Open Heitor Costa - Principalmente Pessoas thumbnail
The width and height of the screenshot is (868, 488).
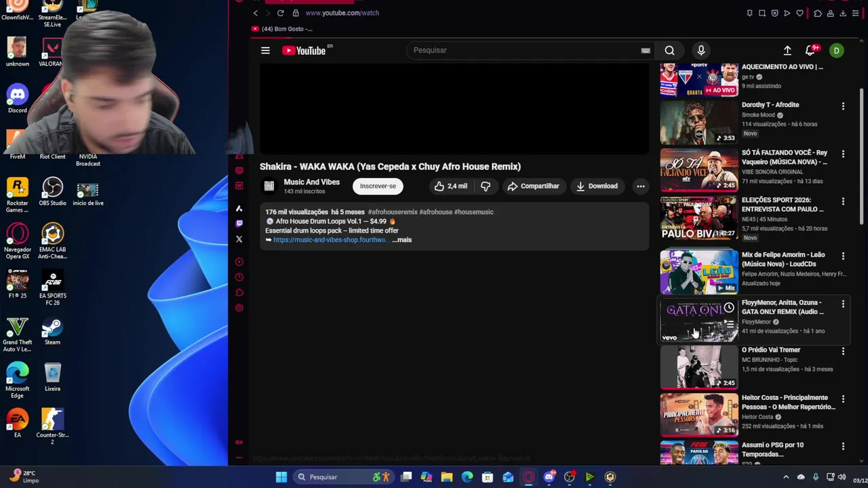(x=699, y=415)
